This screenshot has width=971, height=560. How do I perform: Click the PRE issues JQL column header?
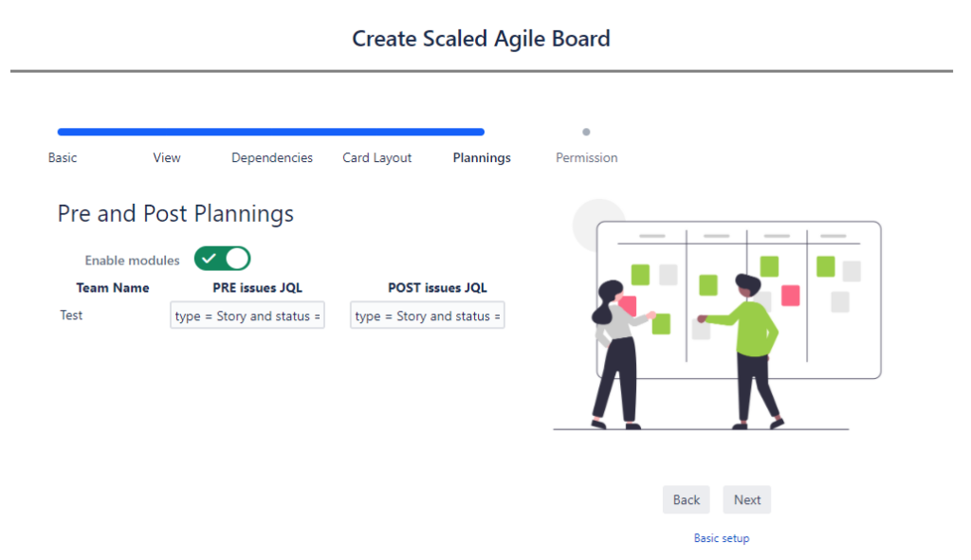pyautogui.click(x=257, y=288)
